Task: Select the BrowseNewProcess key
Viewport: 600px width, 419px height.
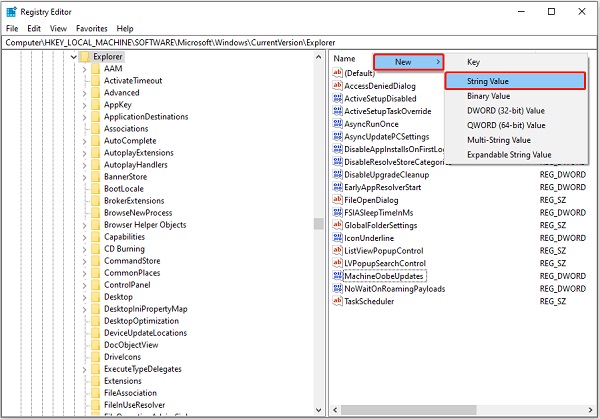Action: click(x=138, y=213)
